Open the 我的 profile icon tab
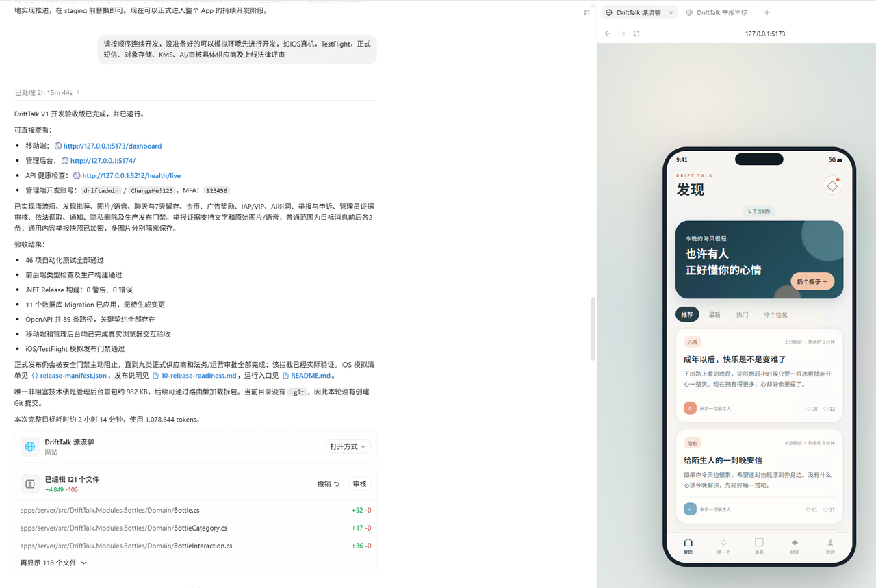 tap(830, 542)
